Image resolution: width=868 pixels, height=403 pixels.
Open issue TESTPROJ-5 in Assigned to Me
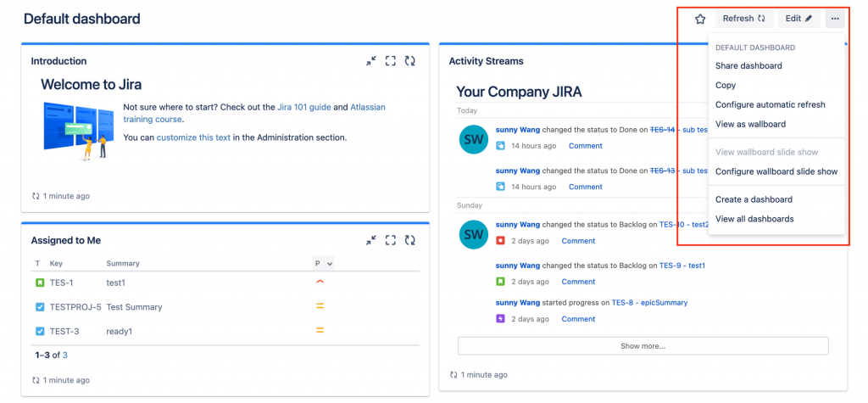click(75, 307)
